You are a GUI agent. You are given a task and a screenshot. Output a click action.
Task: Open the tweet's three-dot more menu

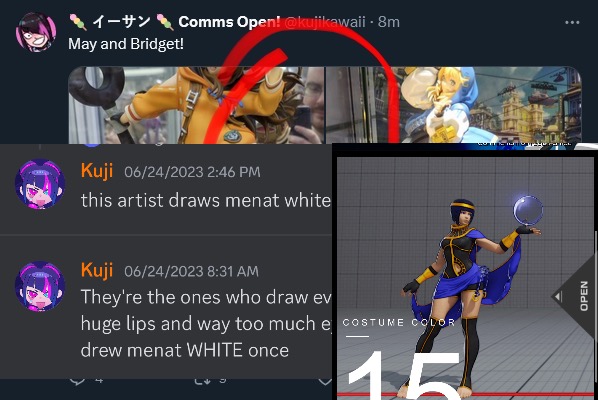click(x=572, y=22)
